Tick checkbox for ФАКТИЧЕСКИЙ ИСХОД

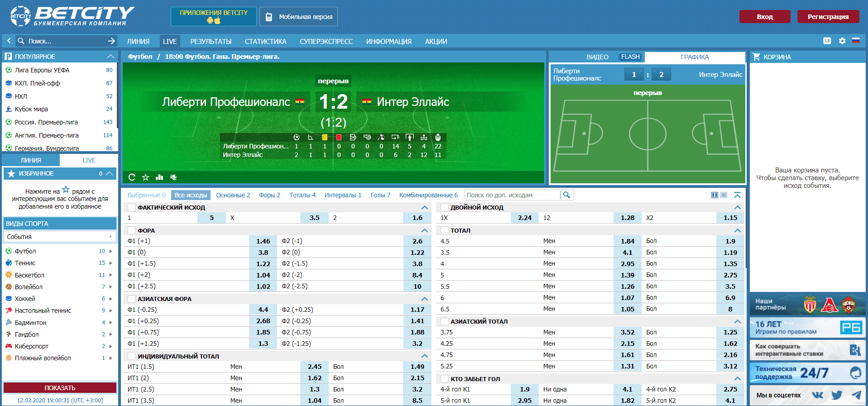[x=132, y=207]
